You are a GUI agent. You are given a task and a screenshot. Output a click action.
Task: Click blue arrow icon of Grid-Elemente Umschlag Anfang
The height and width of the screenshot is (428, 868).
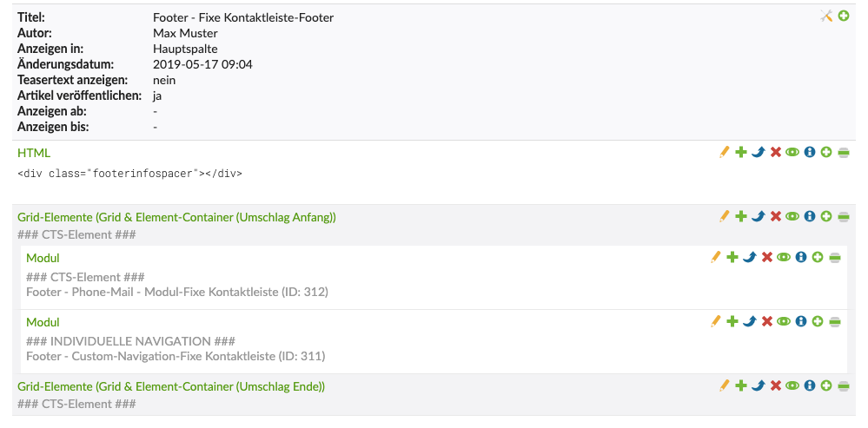[758, 216]
